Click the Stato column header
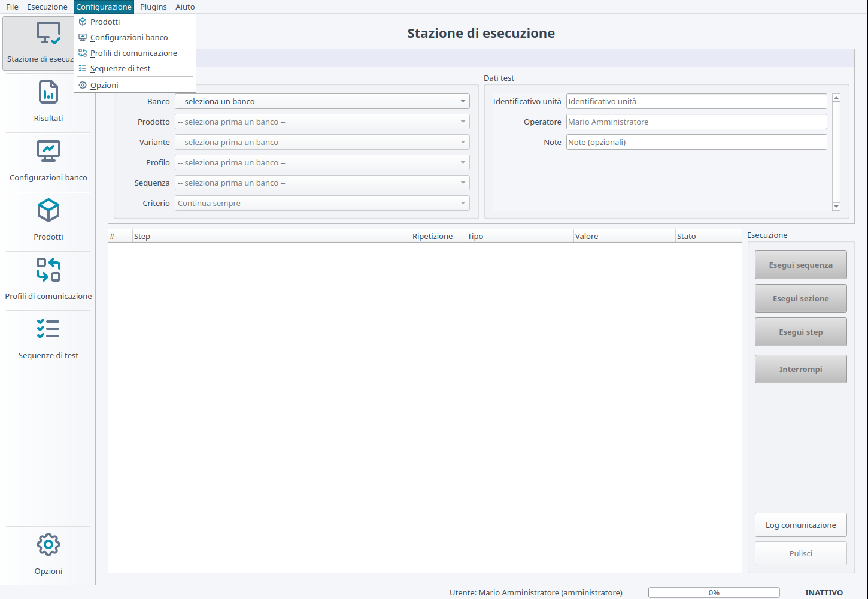Screen dimensions: 868x599 click(708, 236)
